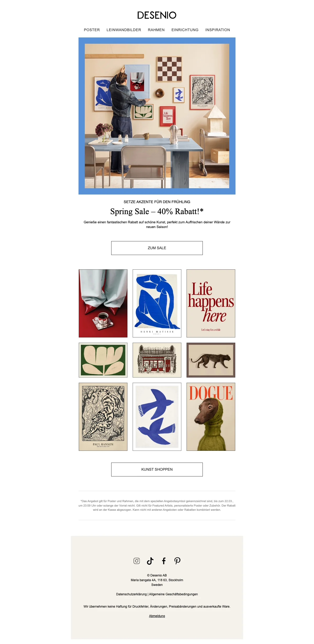Viewport: 314px width, 644px height.
Task: Open the TikTok icon in footer
Action: [x=150, y=561]
